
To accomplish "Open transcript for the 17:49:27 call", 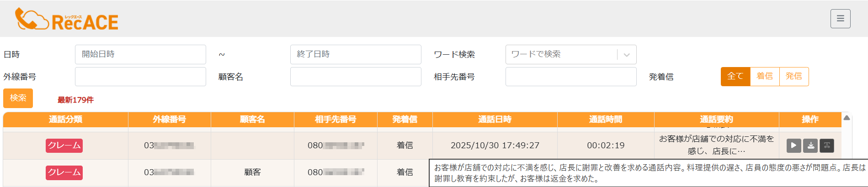I will 827,145.
